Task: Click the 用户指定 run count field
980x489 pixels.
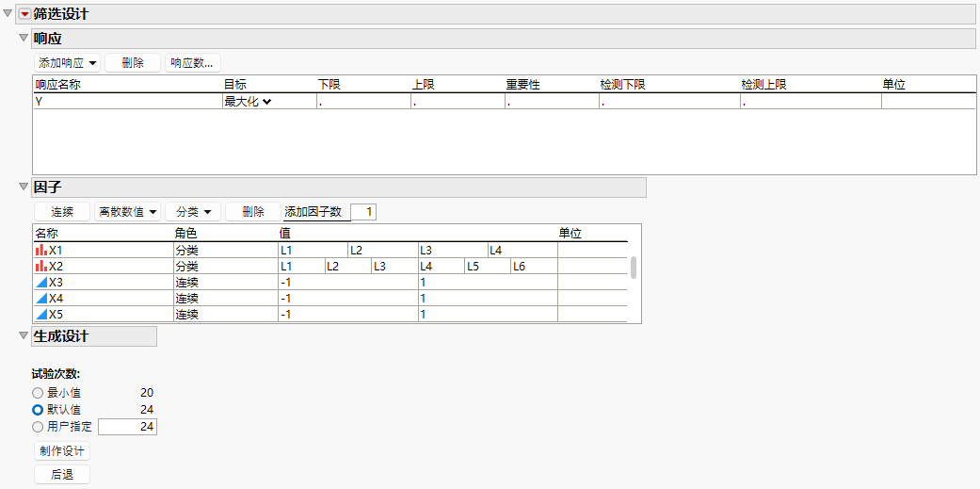Action: point(127,427)
